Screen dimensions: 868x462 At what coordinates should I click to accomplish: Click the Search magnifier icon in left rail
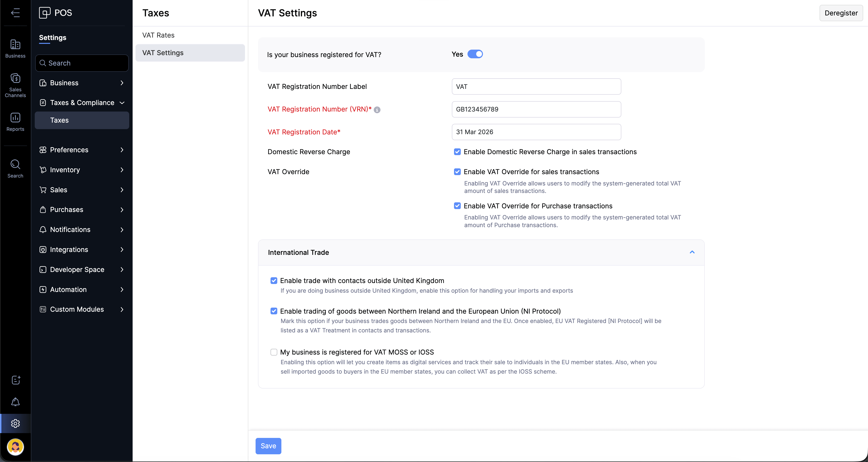15,168
